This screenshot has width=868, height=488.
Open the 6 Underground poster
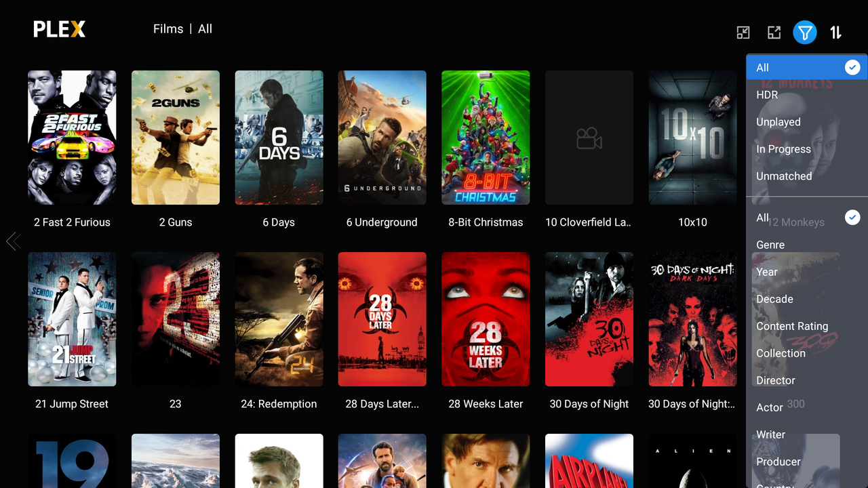tap(382, 138)
